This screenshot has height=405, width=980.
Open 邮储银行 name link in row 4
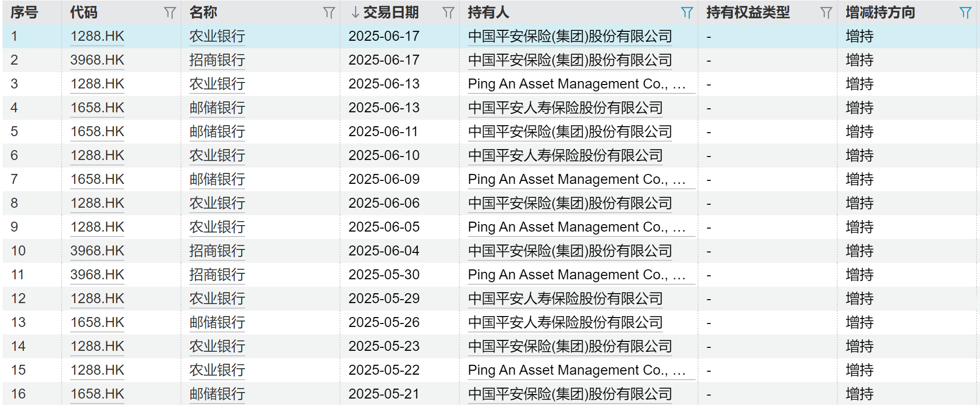(217, 108)
